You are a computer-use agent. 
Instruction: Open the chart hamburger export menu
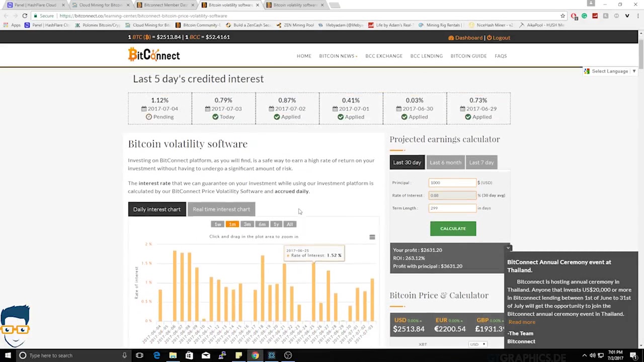(x=372, y=237)
